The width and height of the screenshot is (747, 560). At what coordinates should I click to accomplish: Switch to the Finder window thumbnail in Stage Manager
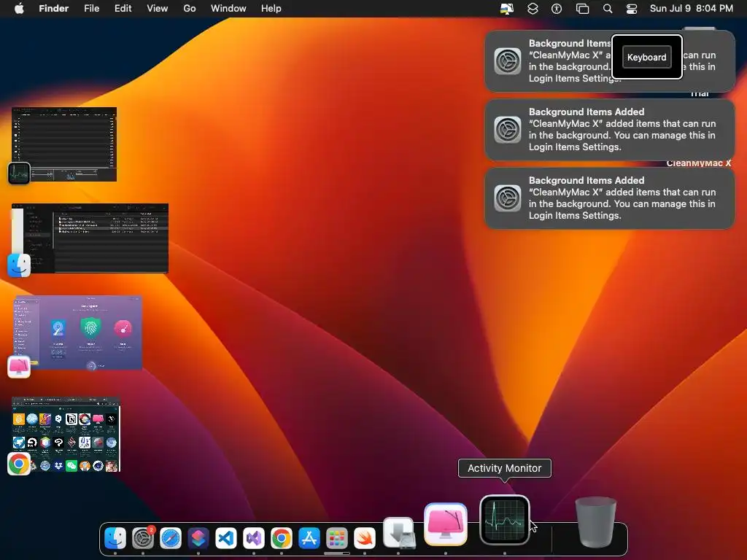pyautogui.click(x=90, y=238)
